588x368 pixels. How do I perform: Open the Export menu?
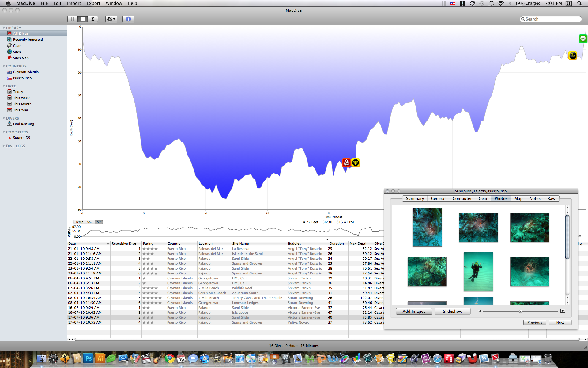pos(93,3)
